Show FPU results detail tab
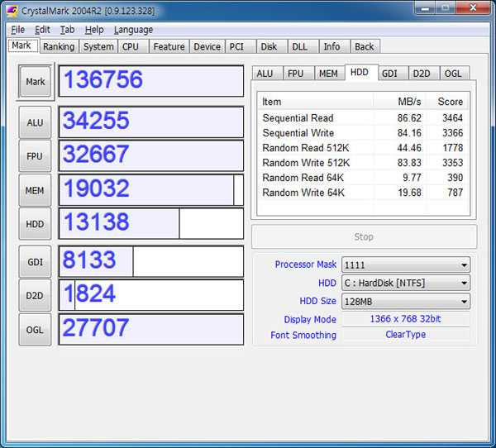The height and width of the screenshot is (448, 496). click(x=298, y=74)
